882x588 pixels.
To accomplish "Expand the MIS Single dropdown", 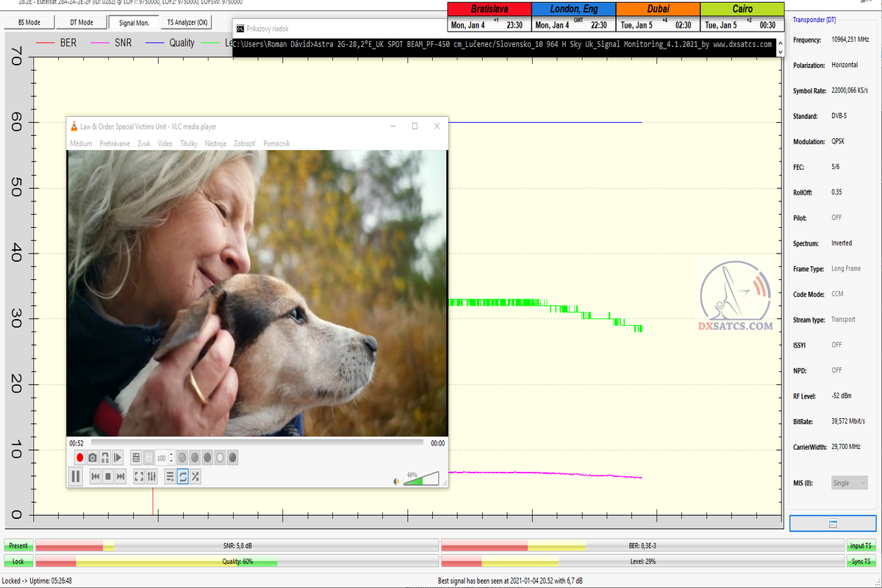I will (x=850, y=483).
